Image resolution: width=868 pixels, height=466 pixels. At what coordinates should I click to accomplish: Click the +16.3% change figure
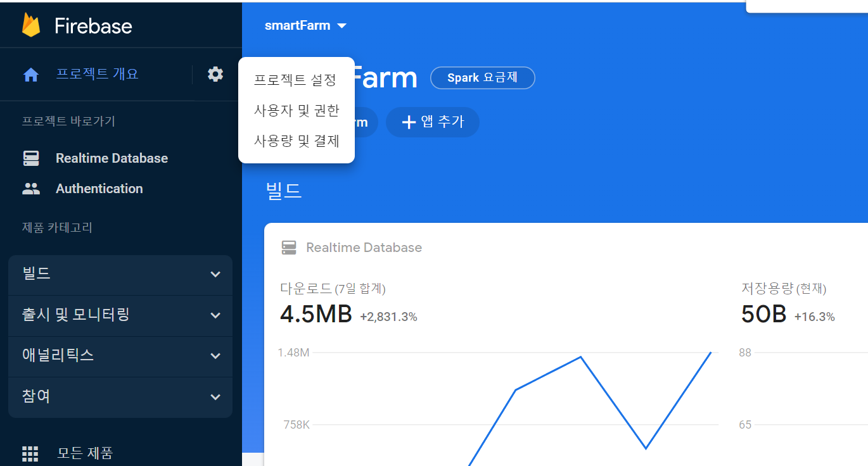[815, 317]
